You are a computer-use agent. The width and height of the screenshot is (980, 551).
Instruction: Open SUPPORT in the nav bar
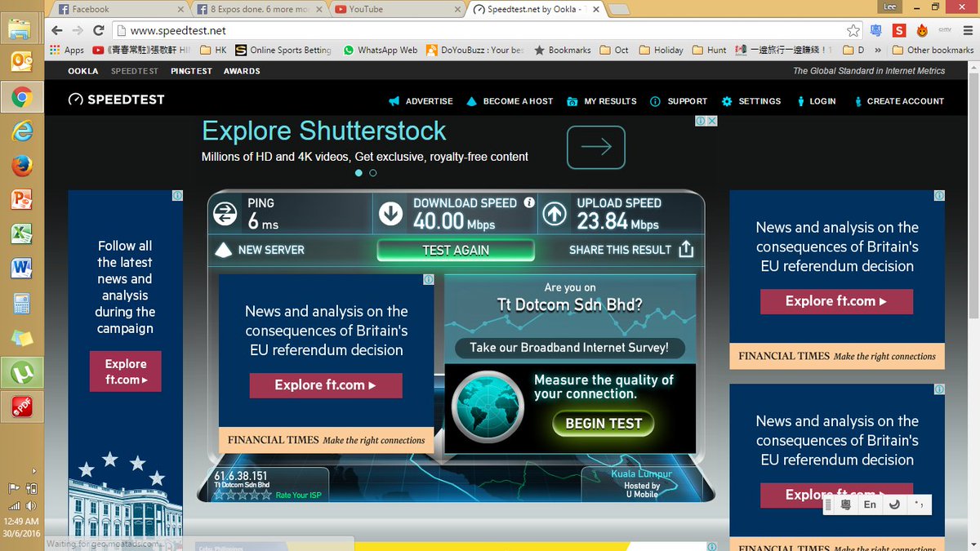679,101
